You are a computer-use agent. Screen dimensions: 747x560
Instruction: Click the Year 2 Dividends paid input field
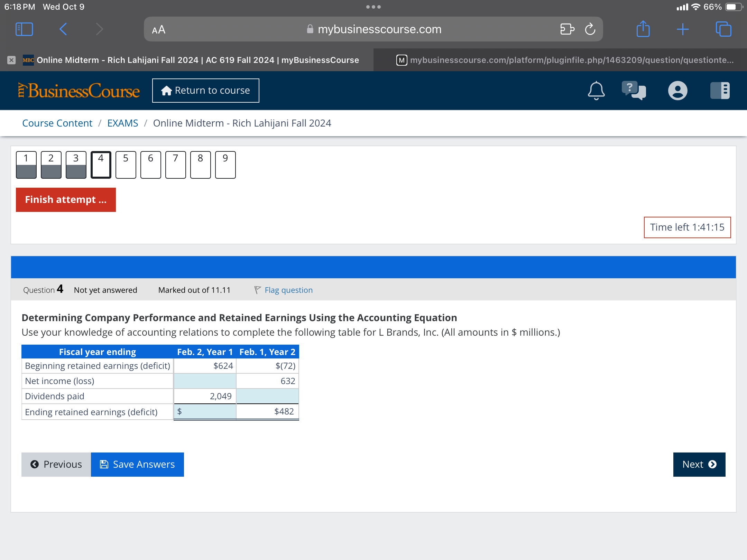267,396
